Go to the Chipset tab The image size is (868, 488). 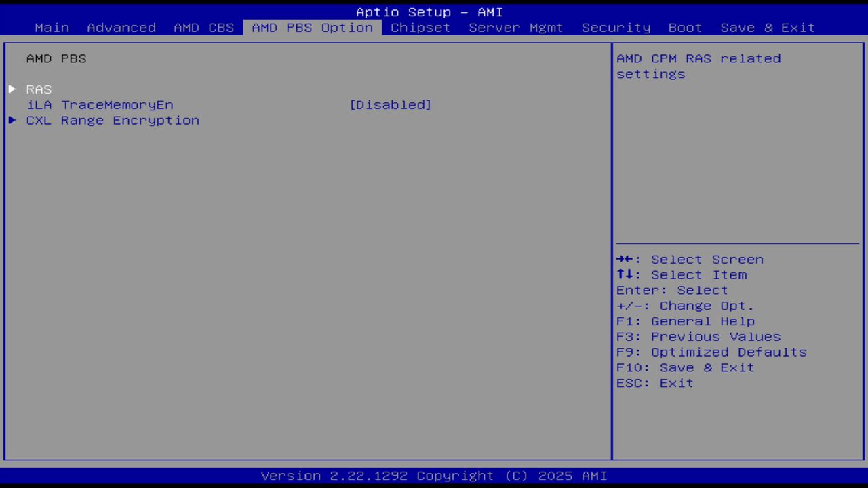(x=420, y=28)
